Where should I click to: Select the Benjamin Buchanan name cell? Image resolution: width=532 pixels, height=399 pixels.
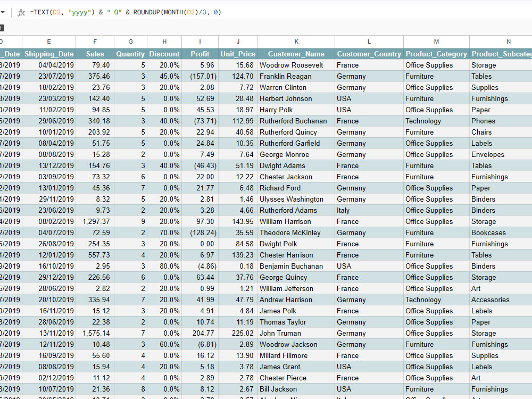click(296, 267)
